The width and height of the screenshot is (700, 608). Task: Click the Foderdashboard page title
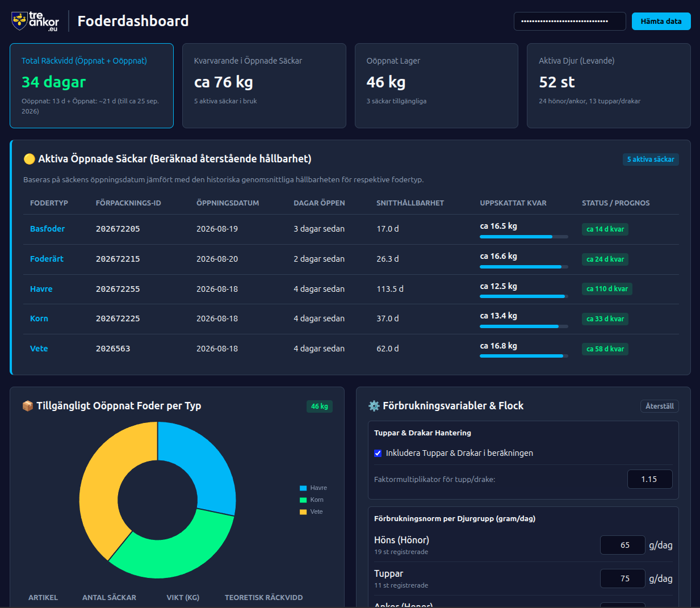tap(133, 21)
